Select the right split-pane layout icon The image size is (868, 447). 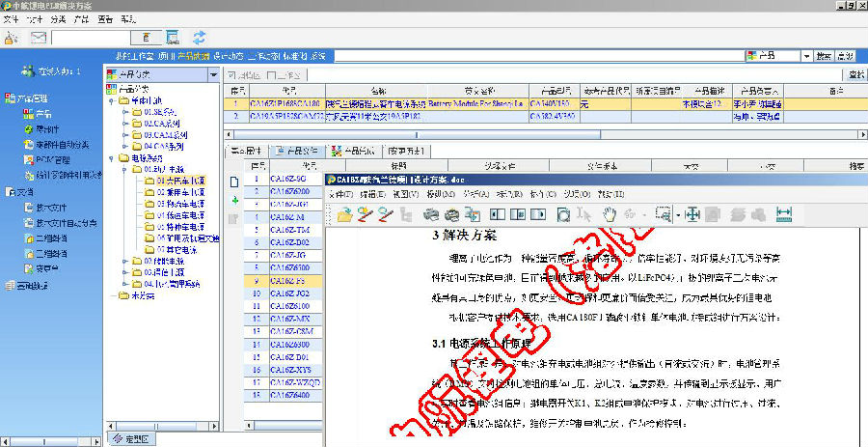538,214
